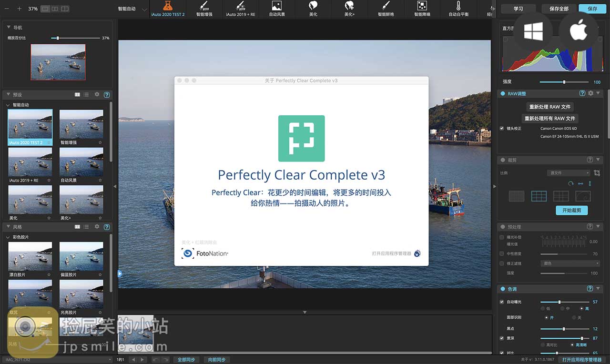Open help for the 预设 panel
The image size is (610, 364).
(107, 94)
